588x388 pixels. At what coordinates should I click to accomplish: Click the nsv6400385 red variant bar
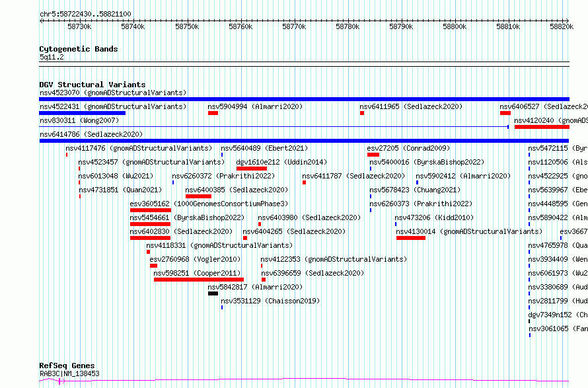[x=198, y=196]
